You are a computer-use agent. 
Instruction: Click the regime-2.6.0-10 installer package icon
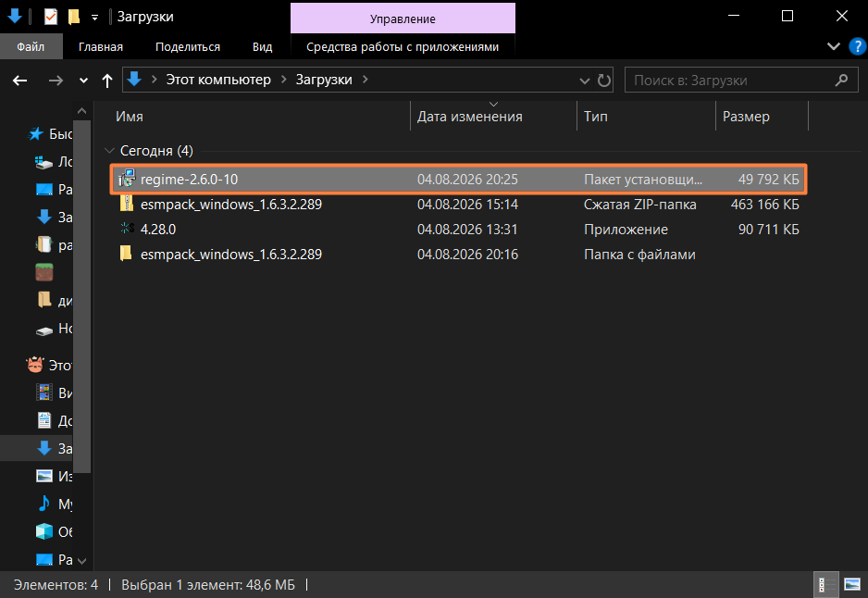click(x=127, y=179)
